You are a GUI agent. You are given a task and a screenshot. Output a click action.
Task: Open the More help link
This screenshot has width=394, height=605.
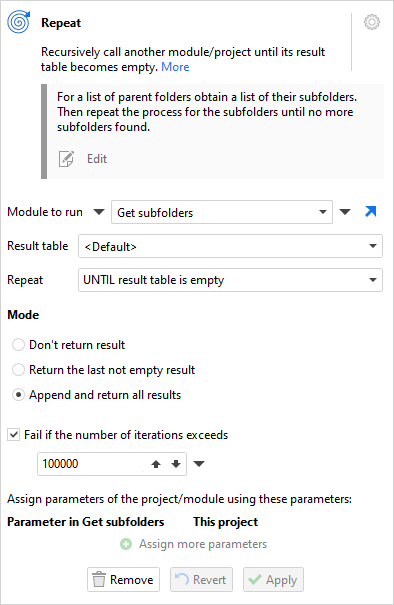[175, 67]
